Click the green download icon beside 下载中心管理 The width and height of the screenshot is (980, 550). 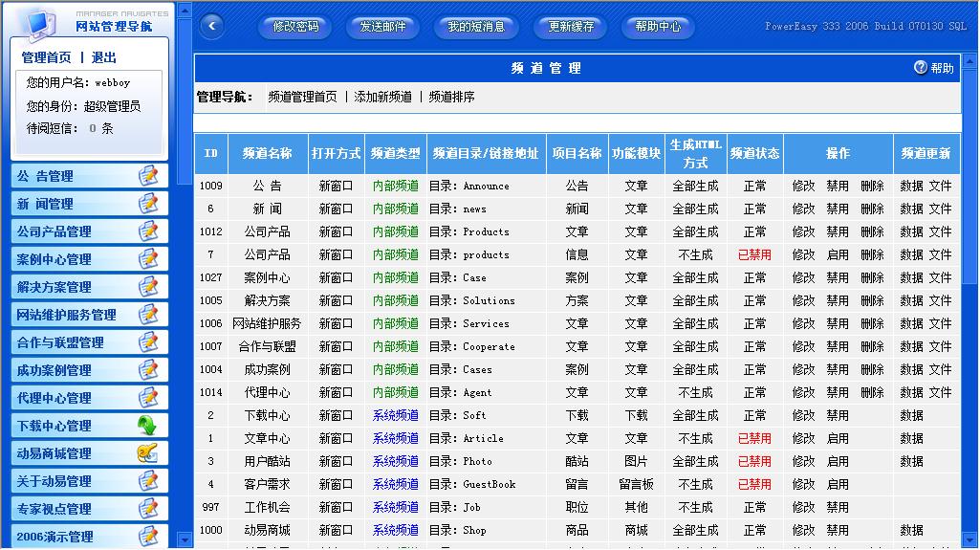point(147,426)
